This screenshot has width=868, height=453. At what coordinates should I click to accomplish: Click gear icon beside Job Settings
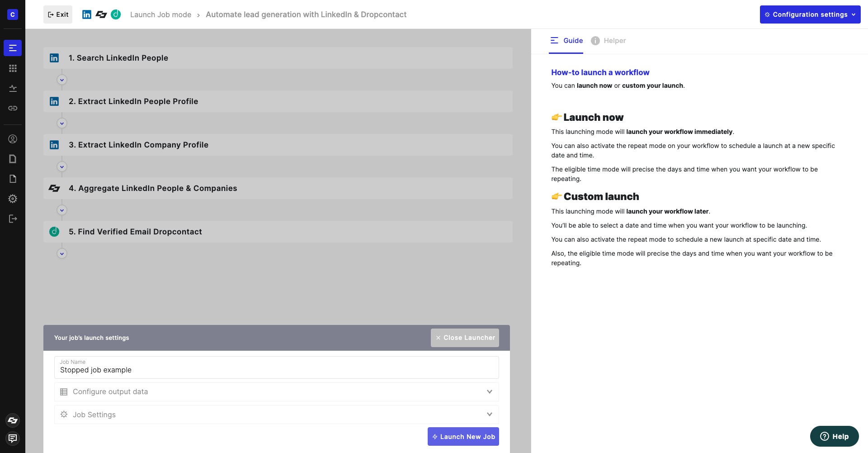pos(64,415)
